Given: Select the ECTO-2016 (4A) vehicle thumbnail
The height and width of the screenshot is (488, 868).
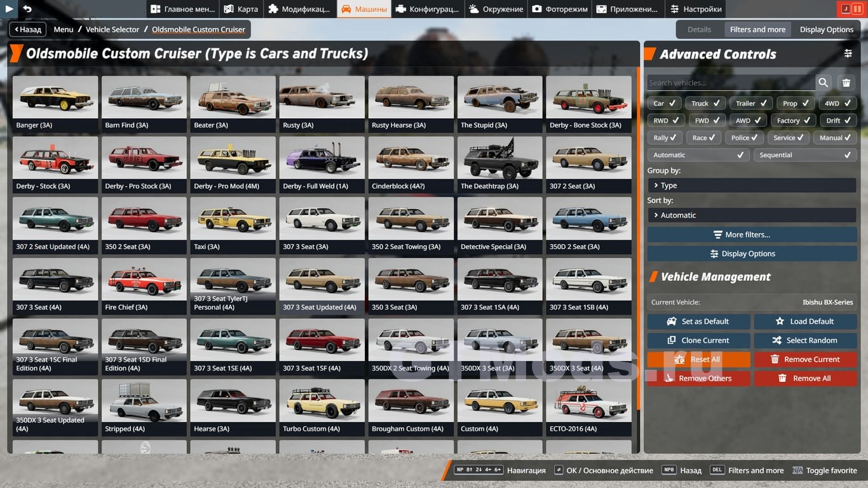Looking at the screenshot, I should [588, 408].
